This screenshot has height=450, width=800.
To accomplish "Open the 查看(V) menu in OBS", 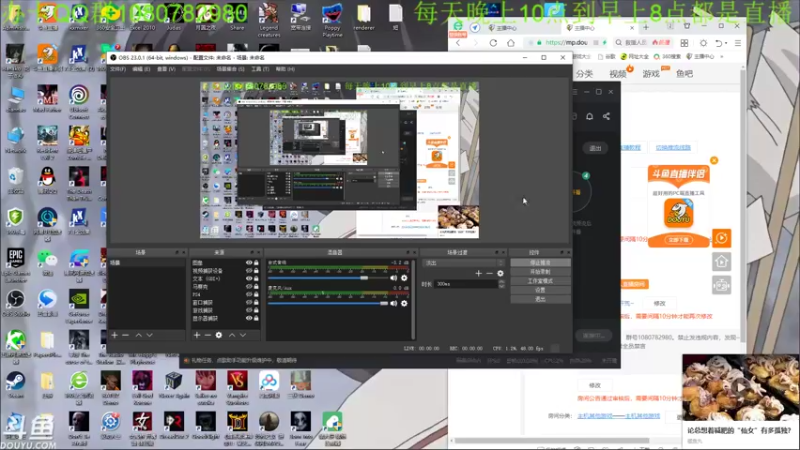I will 166,69.
